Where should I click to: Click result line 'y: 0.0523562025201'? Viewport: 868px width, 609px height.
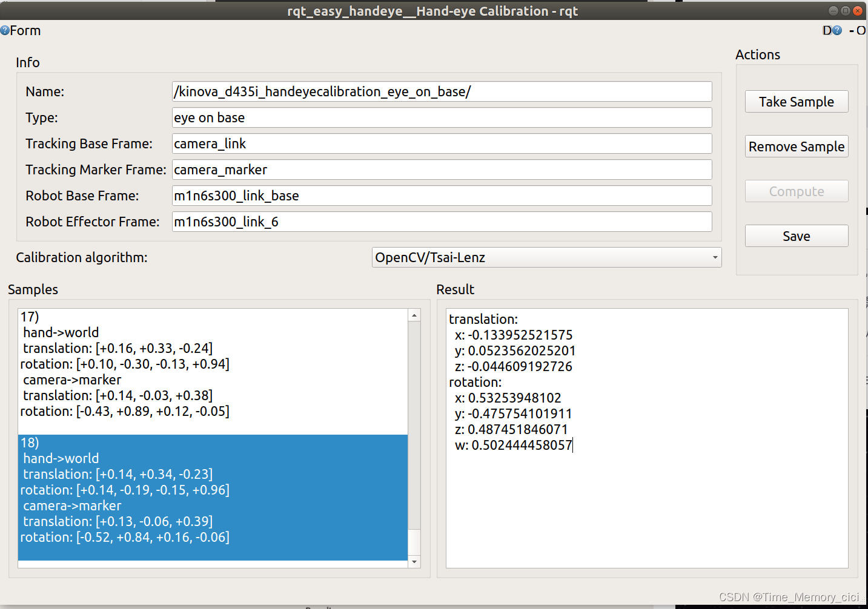[515, 351]
